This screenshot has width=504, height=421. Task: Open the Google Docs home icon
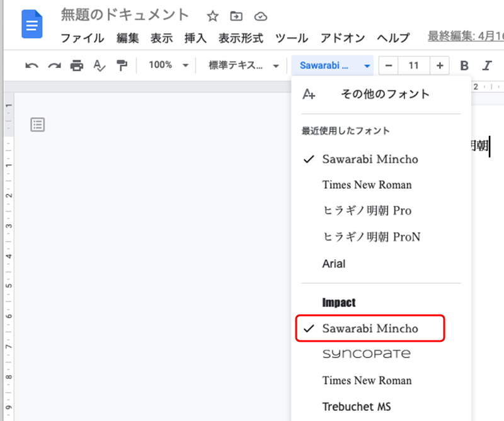coord(32,24)
